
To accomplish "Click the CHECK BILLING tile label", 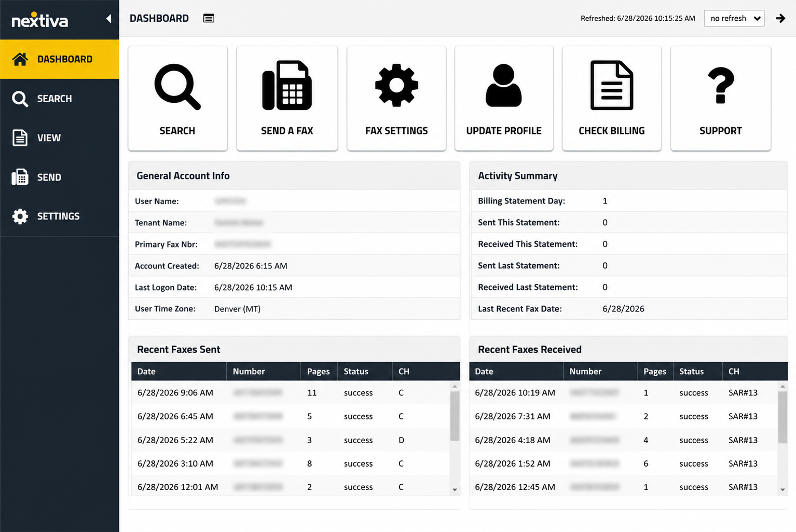I will click(612, 131).
